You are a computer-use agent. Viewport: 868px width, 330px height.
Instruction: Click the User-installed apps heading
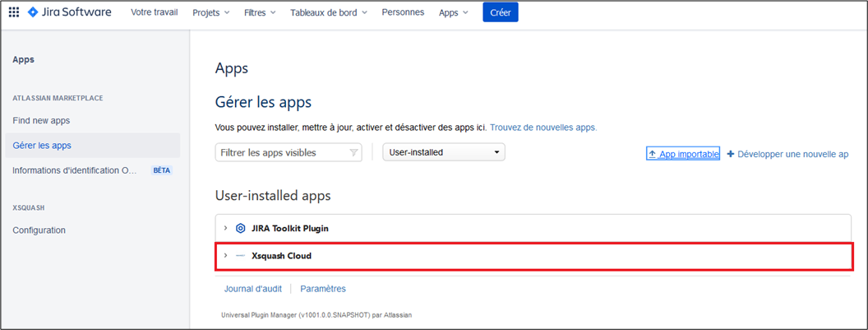273,196
